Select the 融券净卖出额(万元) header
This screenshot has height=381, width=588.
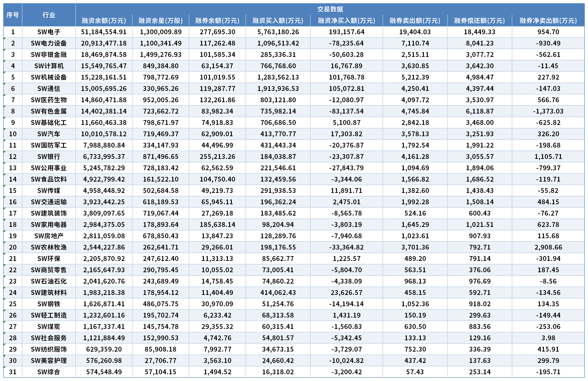[x=548, y=20]
